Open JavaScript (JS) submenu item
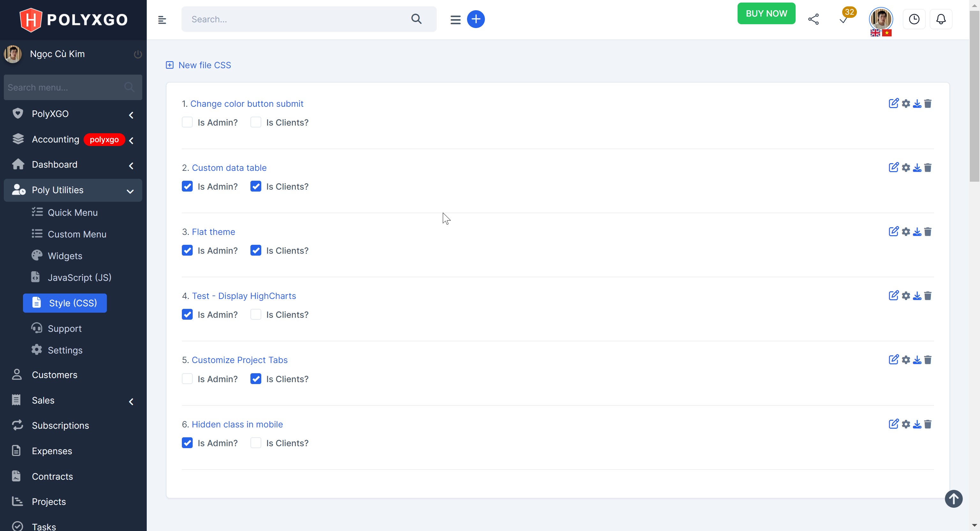This screenshot has width=980, height=531. point(79,278)
